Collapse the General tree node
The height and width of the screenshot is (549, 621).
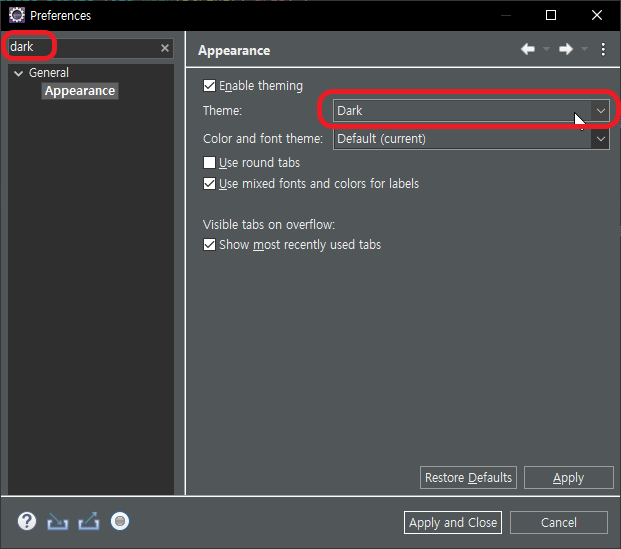tap(18, 73)
